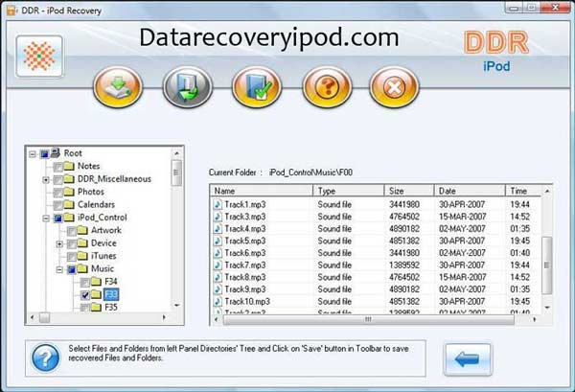Click the orange dotted logo icon
Image resolution: width=575 pixels, height=392 pixels.
tap(39, 57)
